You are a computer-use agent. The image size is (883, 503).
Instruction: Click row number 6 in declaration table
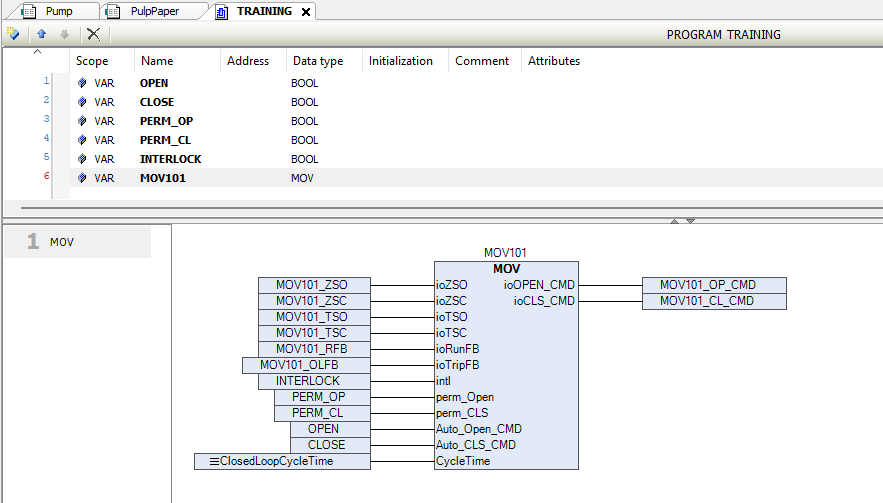point(46,176)
